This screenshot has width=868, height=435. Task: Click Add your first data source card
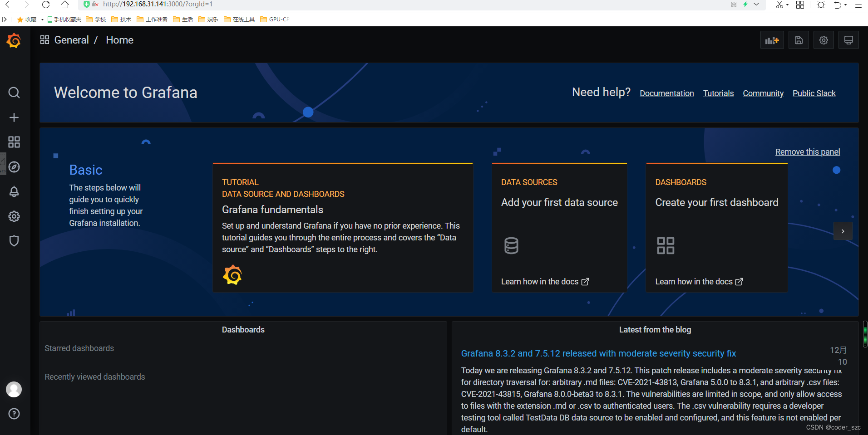point(559,228)
